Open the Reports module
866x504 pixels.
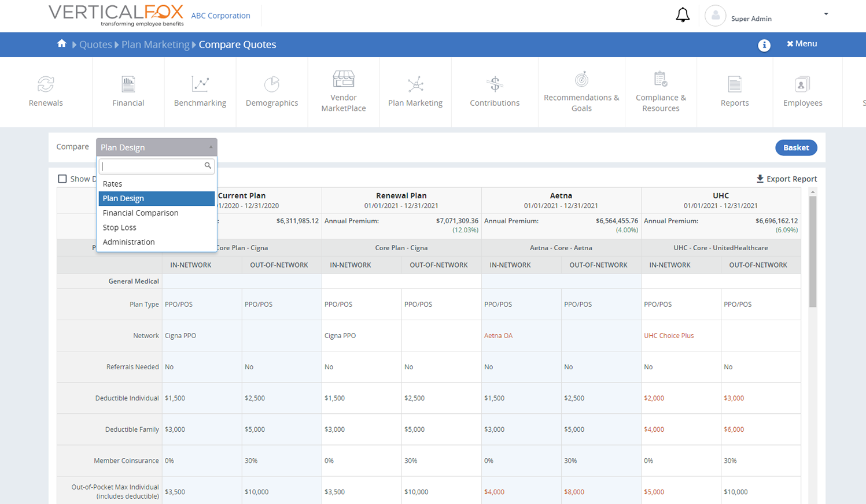[x=735, y=90]
